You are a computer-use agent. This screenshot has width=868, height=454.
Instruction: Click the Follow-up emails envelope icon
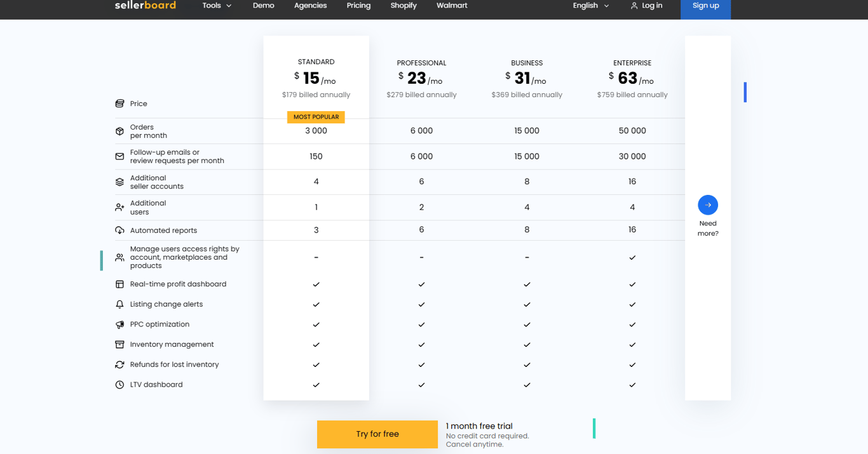(x=119, y=156)
